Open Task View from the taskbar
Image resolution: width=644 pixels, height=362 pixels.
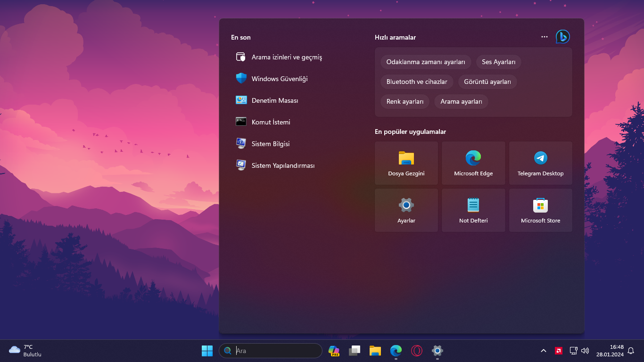click(355, 351)
